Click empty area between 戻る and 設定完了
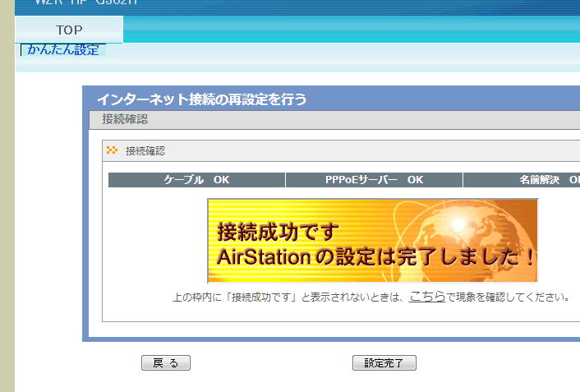Image resolution: width=580 pixels, height=392 pixels. point(271,363)
